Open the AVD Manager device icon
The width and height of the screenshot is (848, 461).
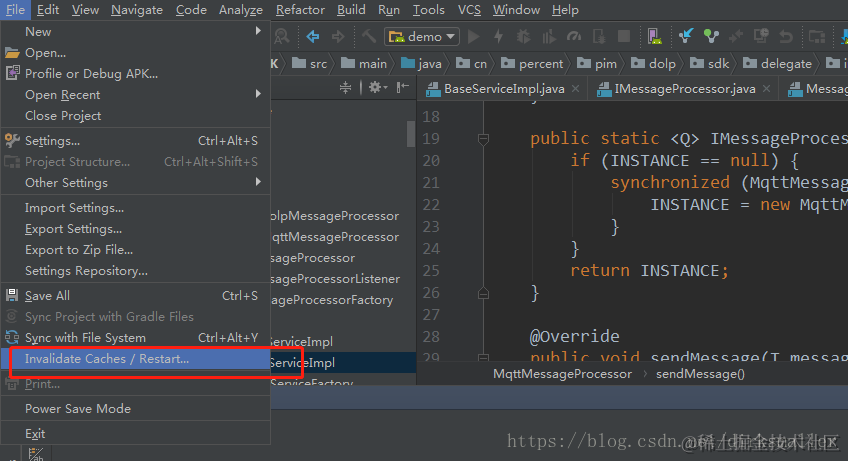point(654,37)
